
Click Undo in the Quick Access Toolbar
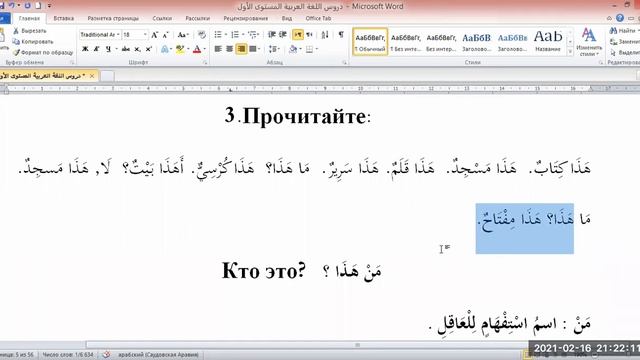pyautogui.click(x=12, y=5)
